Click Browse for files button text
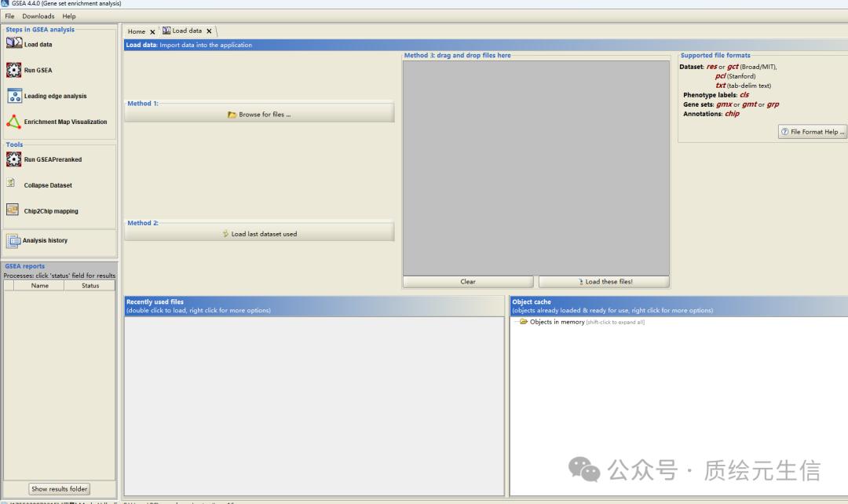Screen dimensions: 848x504 tap(265, 115)
